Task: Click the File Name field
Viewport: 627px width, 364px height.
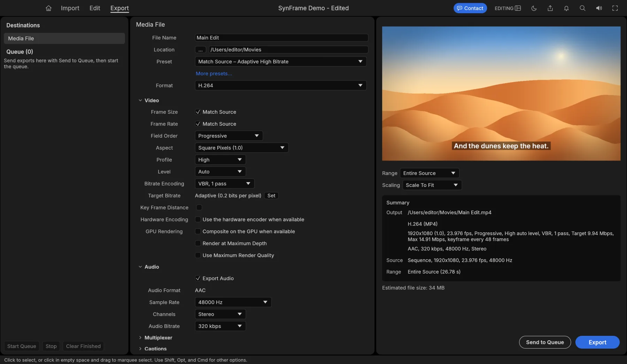Action: pos(281,38)
